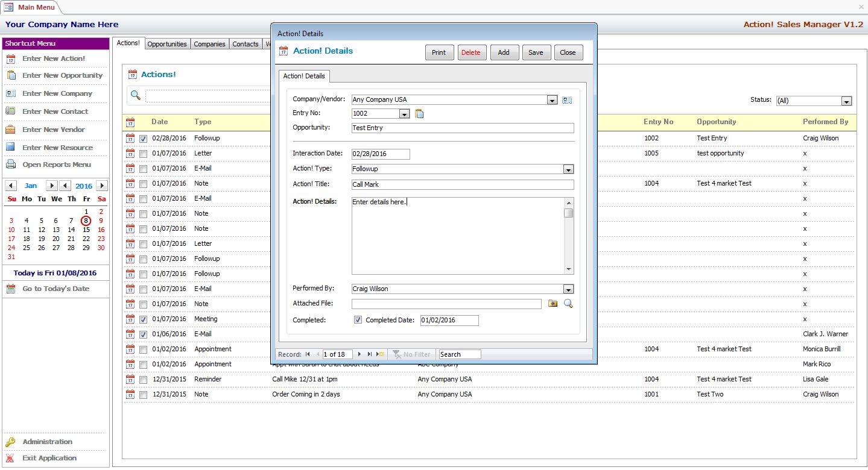Expand the Action! Type dropdown

(568, 169)
